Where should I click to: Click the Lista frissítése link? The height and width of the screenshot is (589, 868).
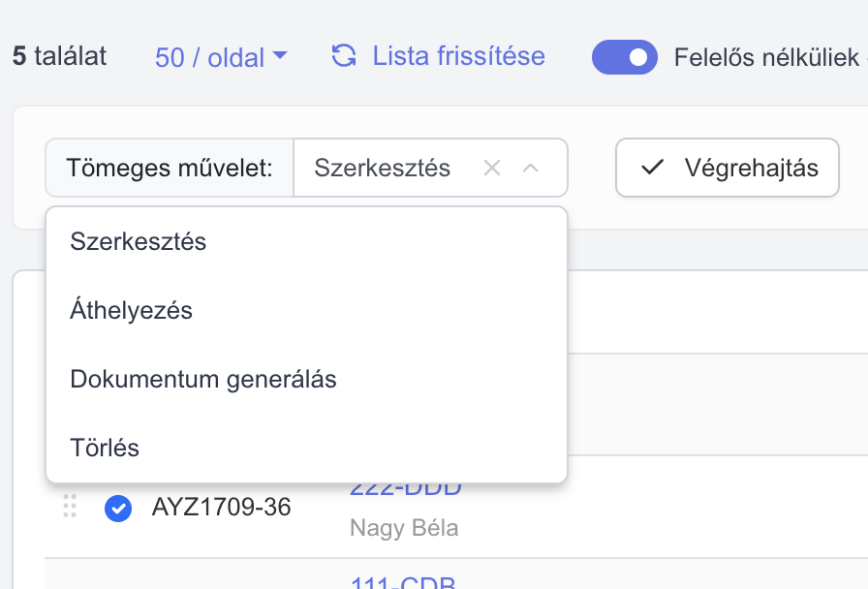[x=458, y=56]
